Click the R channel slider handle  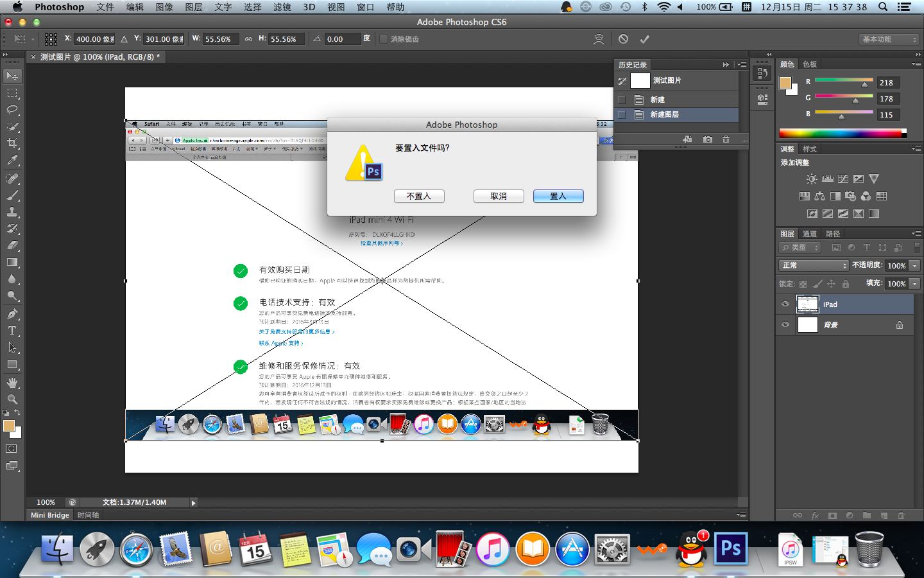(x=865, y=85)
